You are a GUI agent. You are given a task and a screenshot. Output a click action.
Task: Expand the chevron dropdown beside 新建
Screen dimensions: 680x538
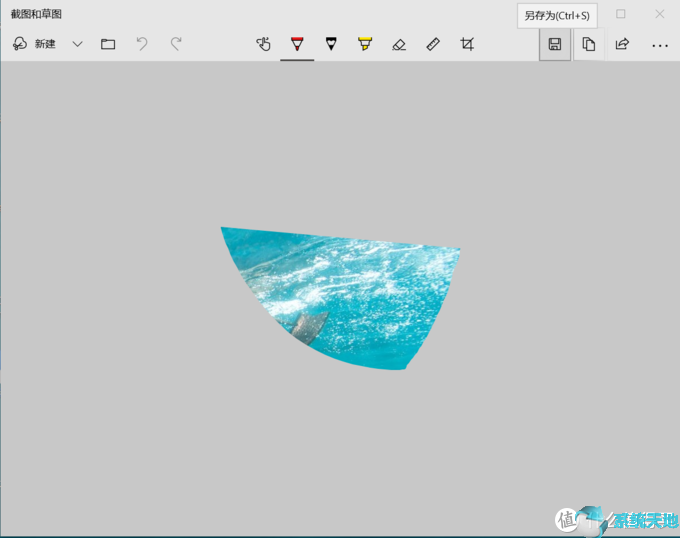77,44
